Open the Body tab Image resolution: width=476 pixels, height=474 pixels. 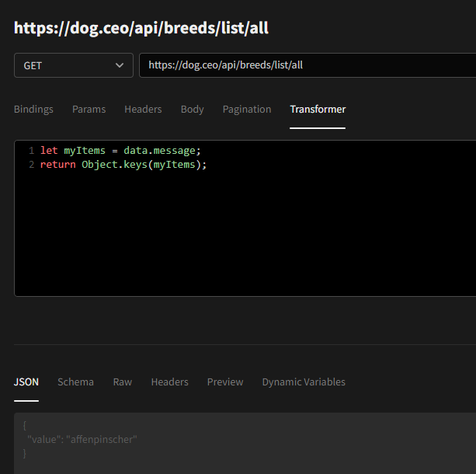click(x=192, y=109)
